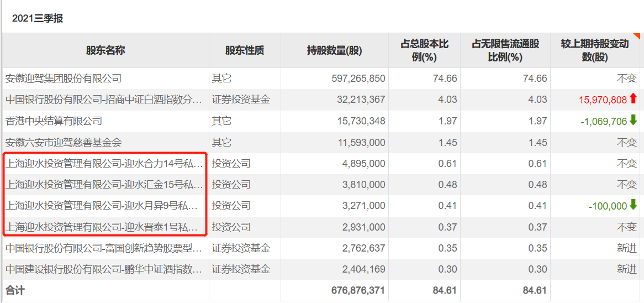Open shareholder 香港中央结算有限公司
The image size is (644, 303).
[x=54, y=121]
